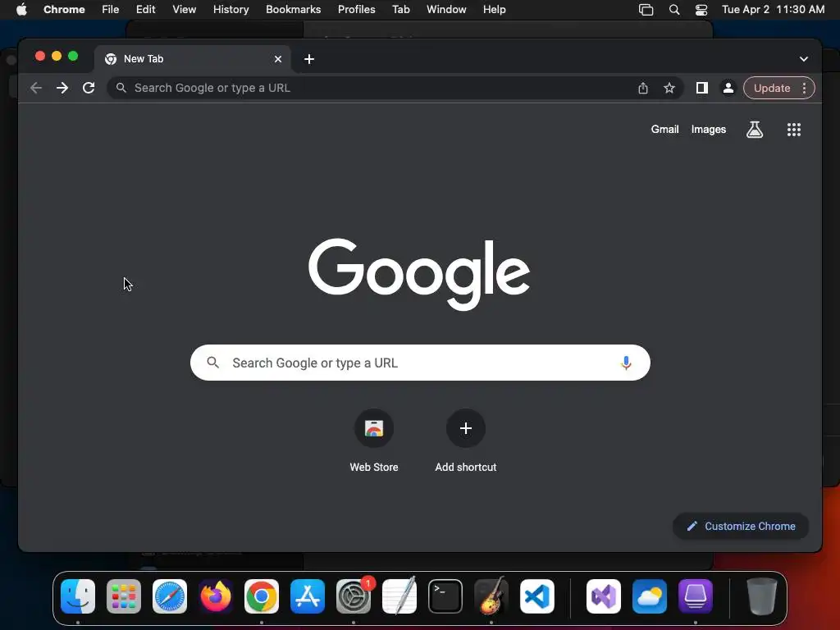Image resolution: width=840 pixels, height=630 pixels.
Task: Click the Spotlight search icon
Action: coord(674,10)
